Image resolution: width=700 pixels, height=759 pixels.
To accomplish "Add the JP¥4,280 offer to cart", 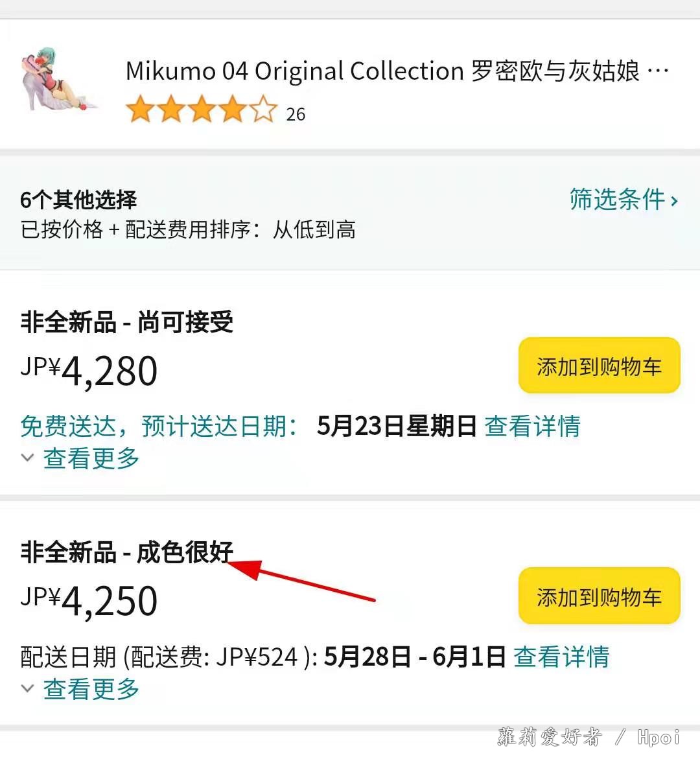I will 600,366.
